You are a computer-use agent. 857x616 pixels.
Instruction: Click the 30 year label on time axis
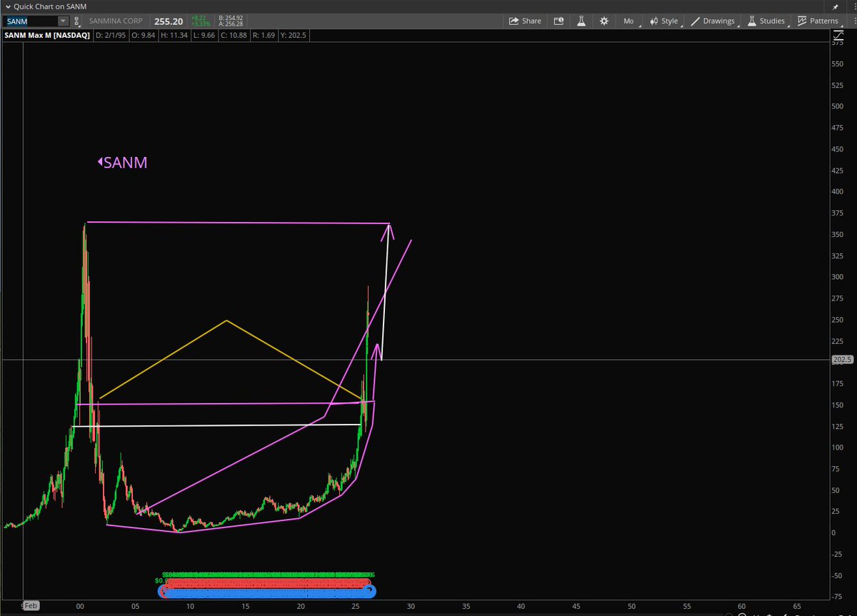coord(411,605)
